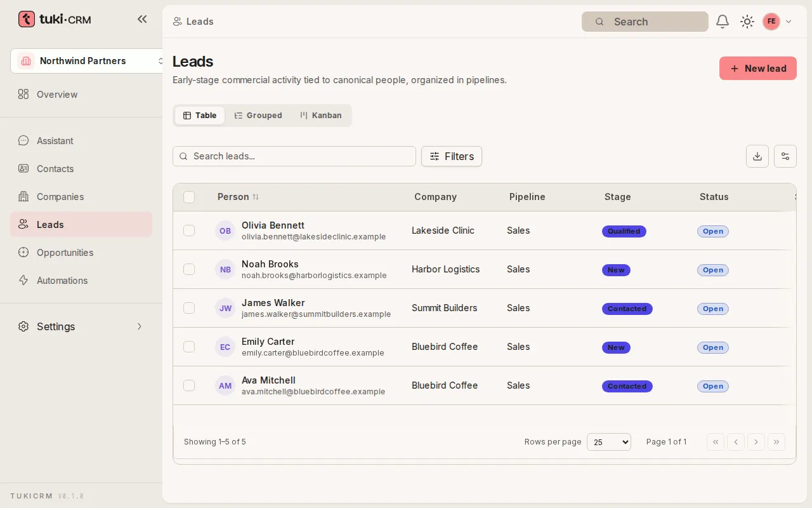Open the Emily Carter lead name
This screenshot has width=812, height=508.
(268, 342)
